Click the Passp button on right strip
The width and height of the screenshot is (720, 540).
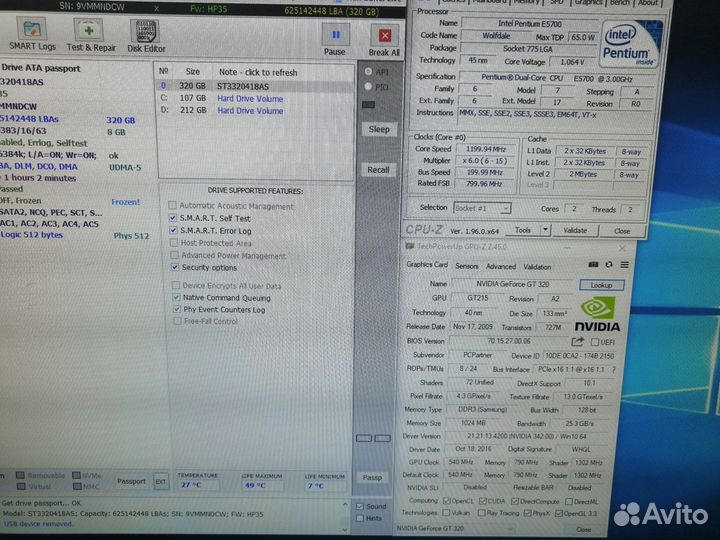[x=372, y=478]
